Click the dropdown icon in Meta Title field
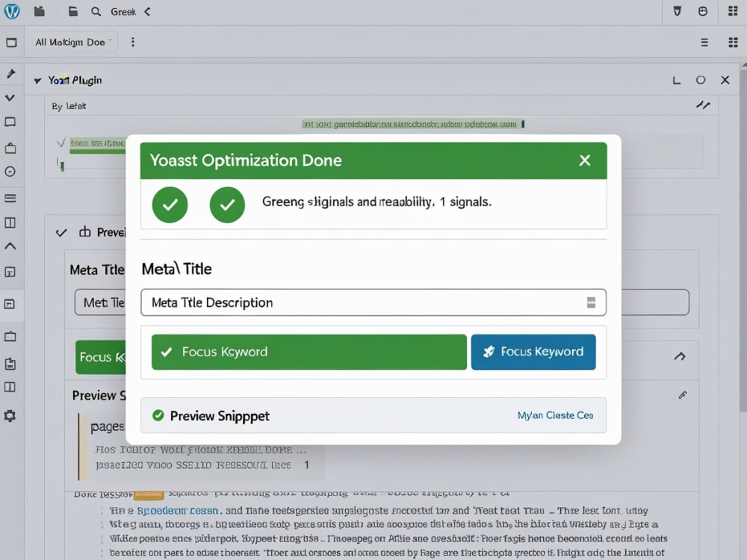This screenshot has height=560, width=747. pyautogui.click(x=591, y=302)
